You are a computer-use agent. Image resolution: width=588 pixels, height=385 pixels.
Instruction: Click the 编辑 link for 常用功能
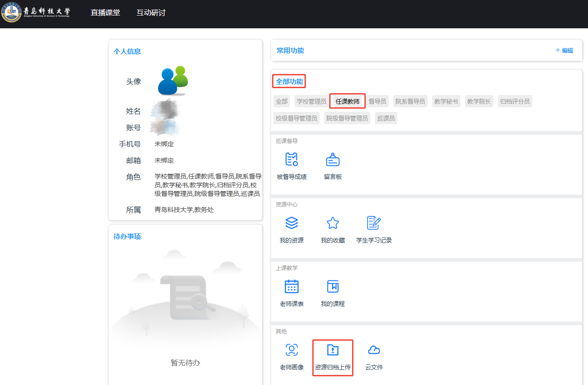point(564,50)
